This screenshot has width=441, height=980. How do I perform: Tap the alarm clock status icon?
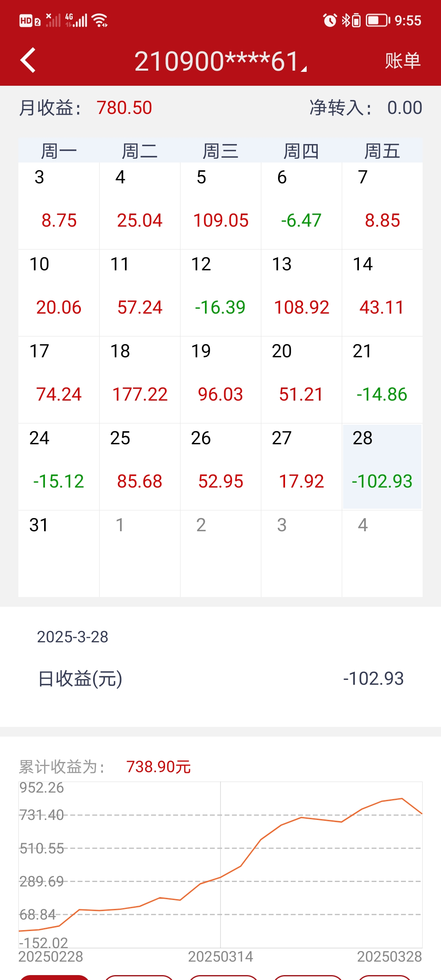tap(330, 20)
